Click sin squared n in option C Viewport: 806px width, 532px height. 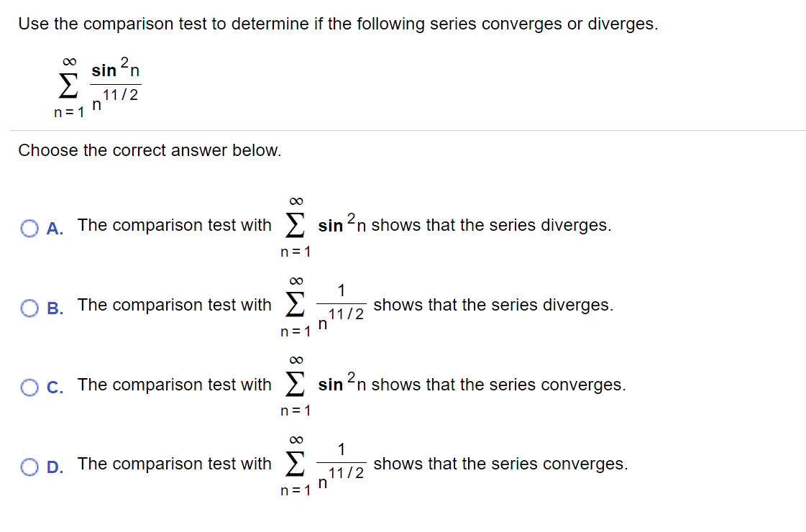click(343, 385)
